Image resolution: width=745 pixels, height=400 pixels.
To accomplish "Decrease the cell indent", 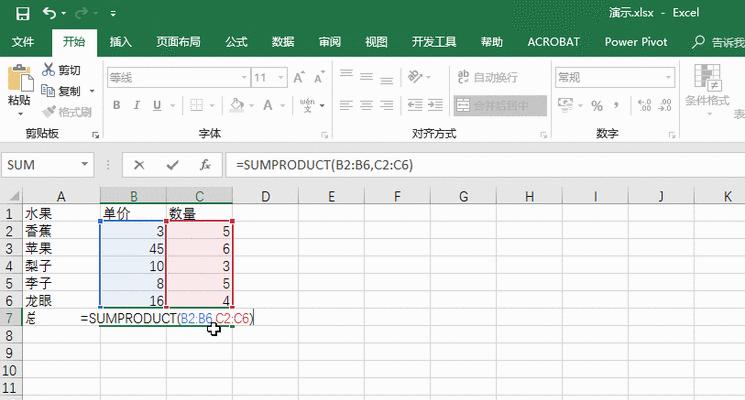I will tap(415, 105).
